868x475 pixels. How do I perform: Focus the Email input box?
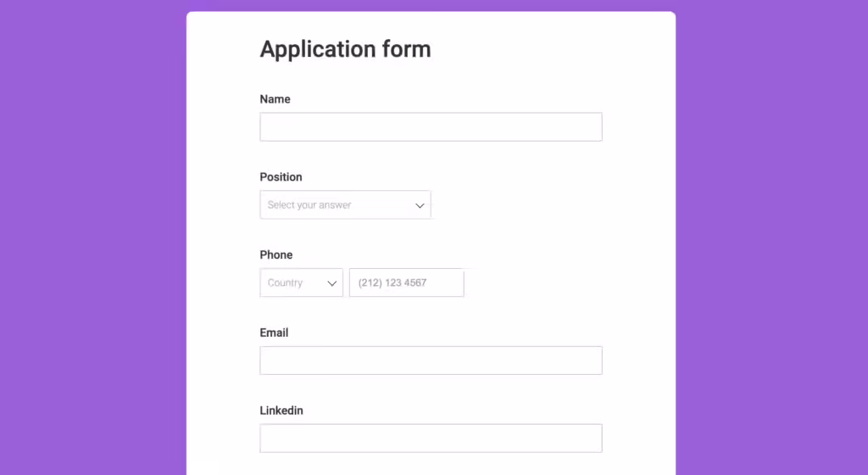click(431, 360)
